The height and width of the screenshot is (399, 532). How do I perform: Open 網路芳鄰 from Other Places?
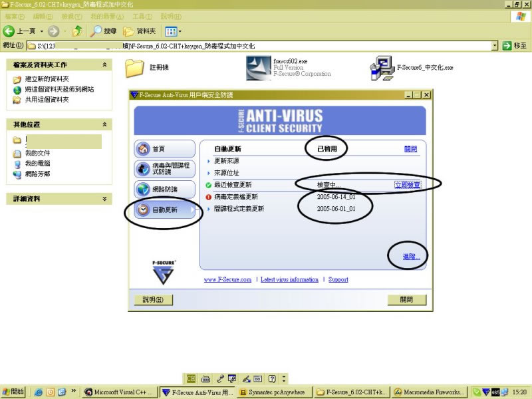pos(37,174)
